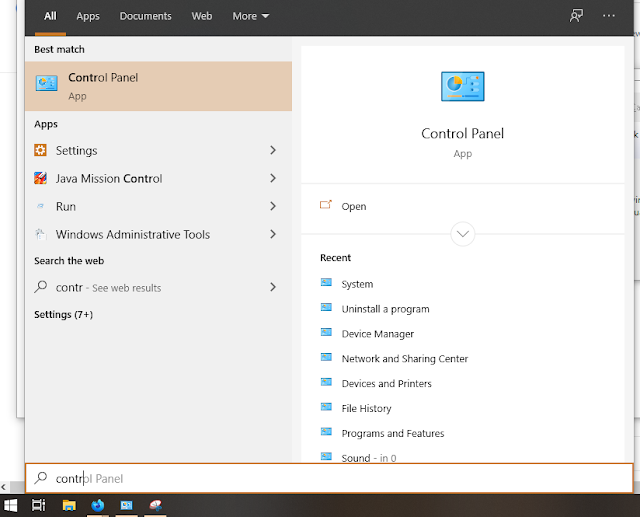Click the Programs and Features icon

(326, 432)
